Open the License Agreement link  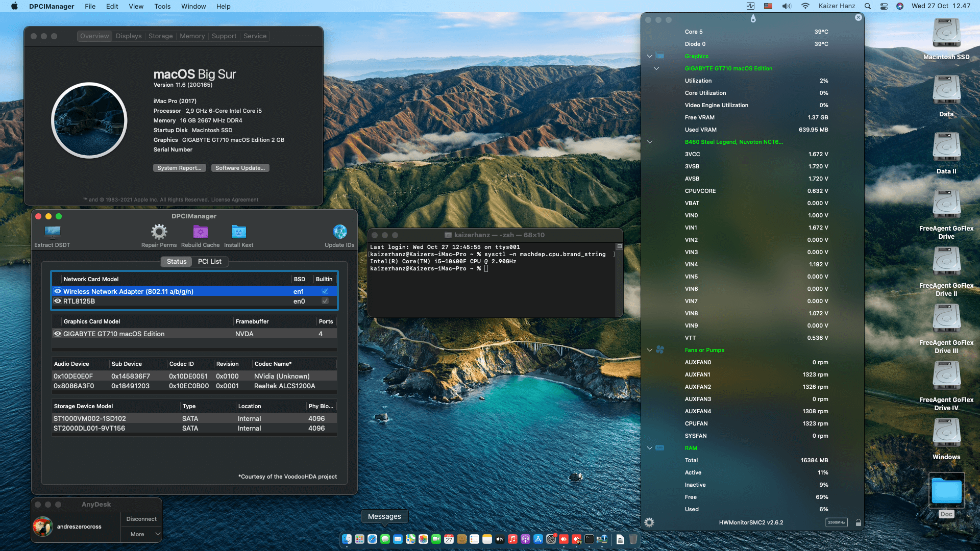click(x=235, y=199)
